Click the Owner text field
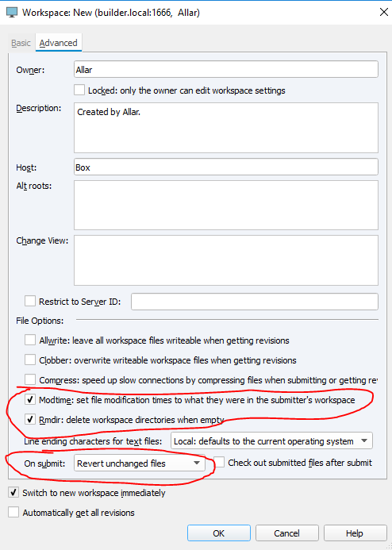 [x=226, y=70]
